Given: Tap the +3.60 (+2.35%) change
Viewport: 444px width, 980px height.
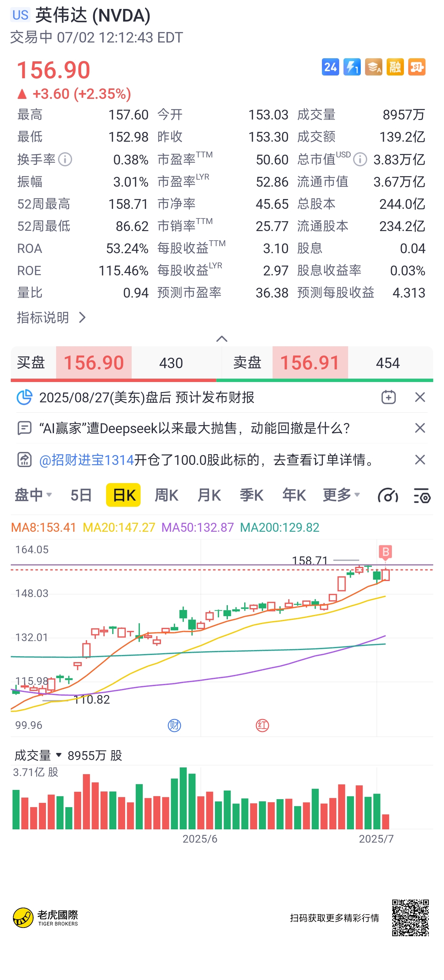Looking at the screenshot, I should [x=74, y=94].
